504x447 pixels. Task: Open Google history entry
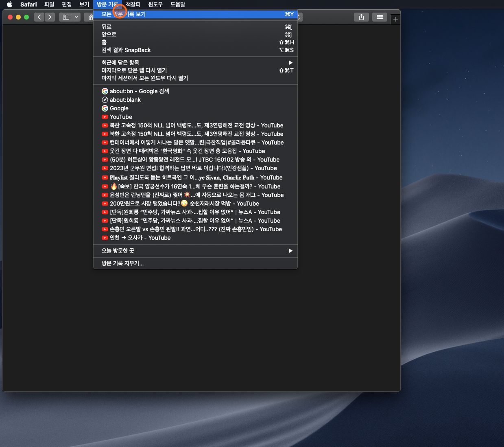[196, 108]
